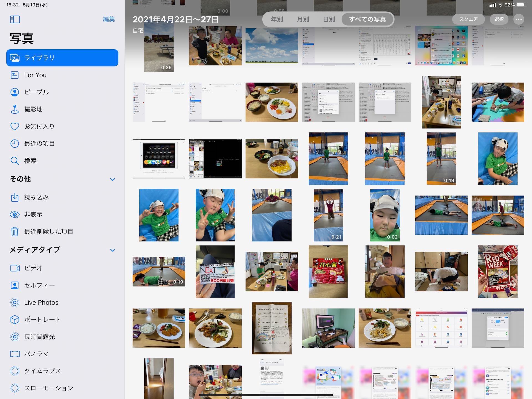Switch to 年別 years view
The image size is (532, 399).
pyautogui.click(x=277, y=19)
